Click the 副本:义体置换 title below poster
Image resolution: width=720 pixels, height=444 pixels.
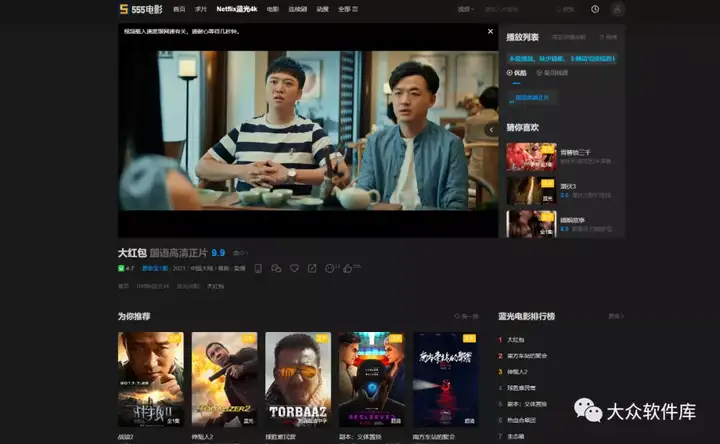pos(360,437)
